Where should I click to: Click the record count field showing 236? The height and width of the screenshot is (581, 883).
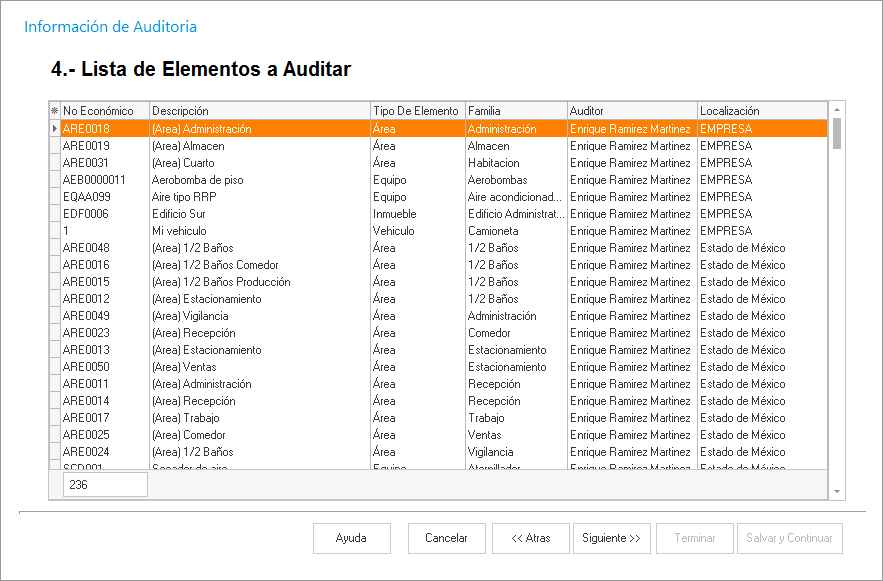pyautogui.click(x=105, y=485)
